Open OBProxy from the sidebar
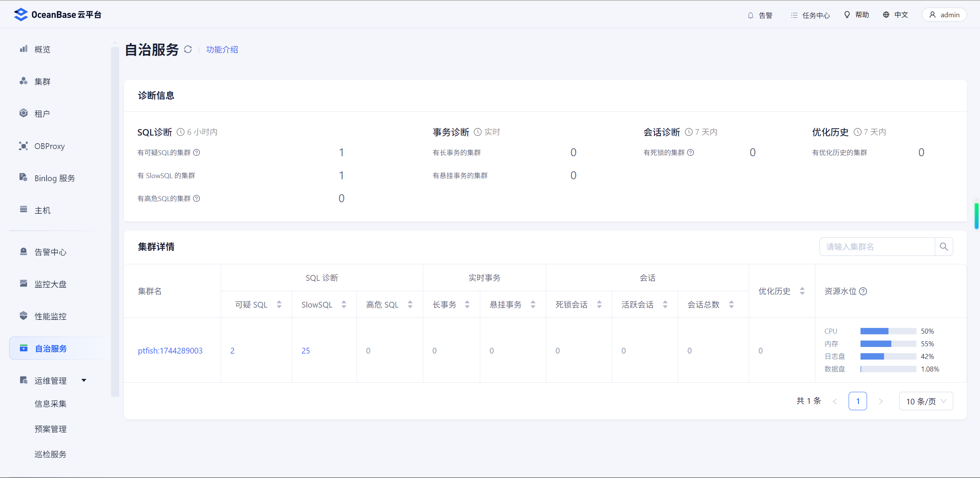Image resolution: width=980 pixels, height=478 pixels. tap(49, 146)
